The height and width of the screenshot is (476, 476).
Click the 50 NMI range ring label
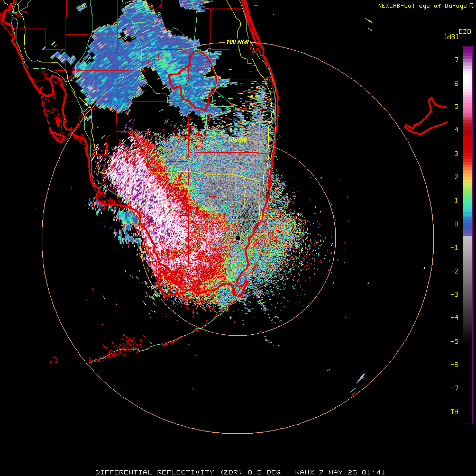pyautogui.click(x=237, y=140)
